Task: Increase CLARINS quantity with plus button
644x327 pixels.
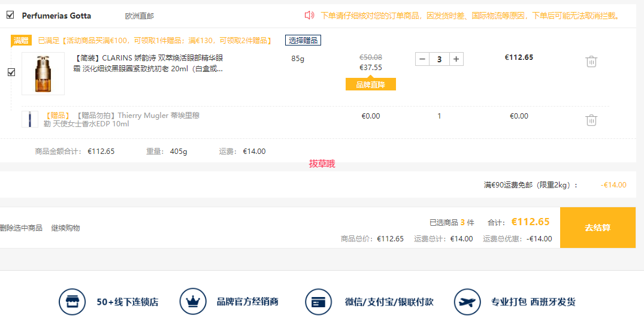Action: [456, 59]
